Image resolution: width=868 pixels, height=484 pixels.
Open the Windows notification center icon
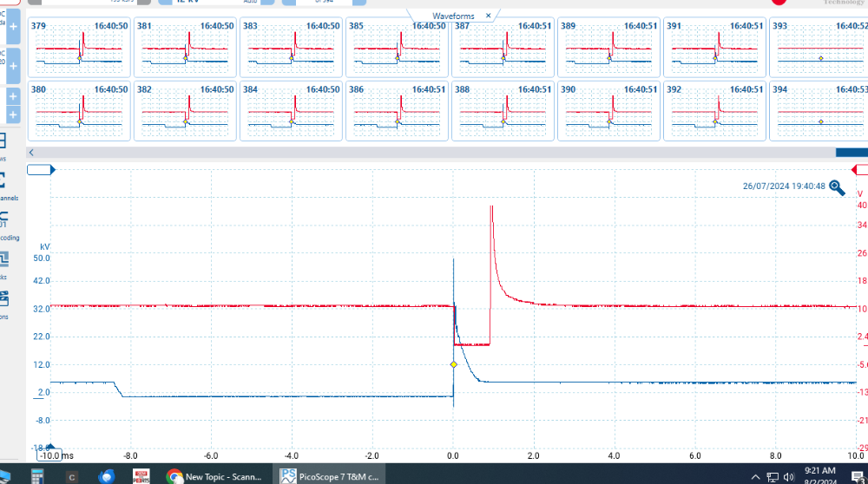[x=858, y=476]
